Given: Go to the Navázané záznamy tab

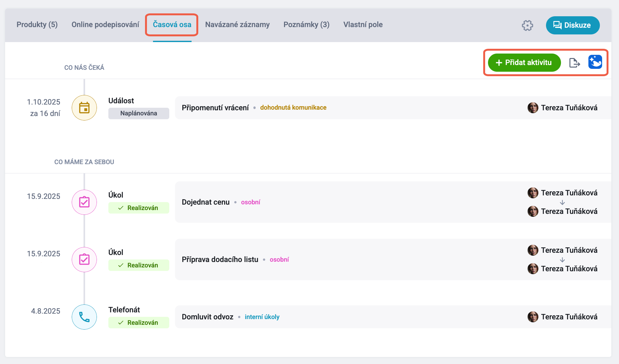Looking at the screenshot, I should point(237,25).
